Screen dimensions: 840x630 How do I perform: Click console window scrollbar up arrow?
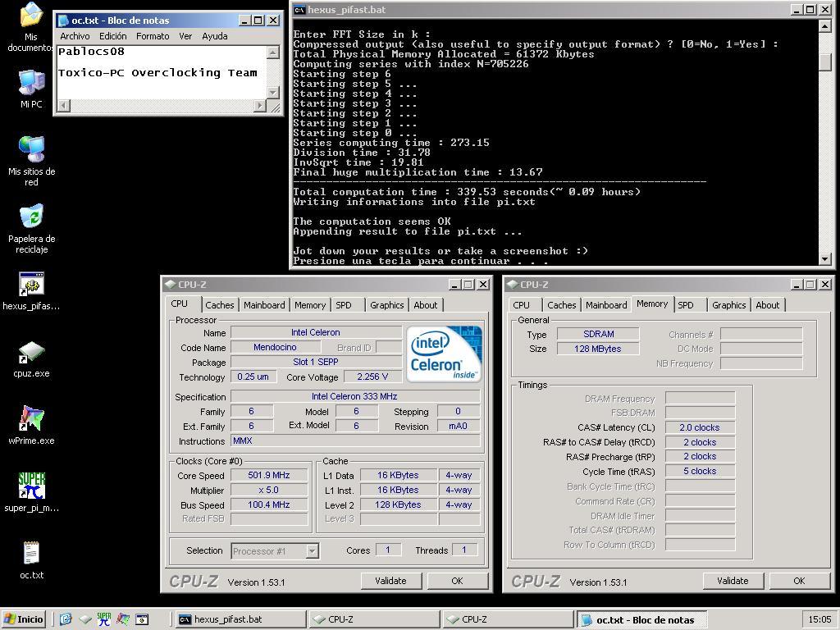tap(825, 26)
